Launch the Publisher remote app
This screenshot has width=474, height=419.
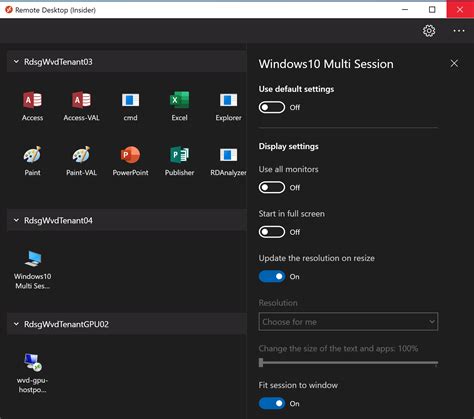tap(179, 161)
